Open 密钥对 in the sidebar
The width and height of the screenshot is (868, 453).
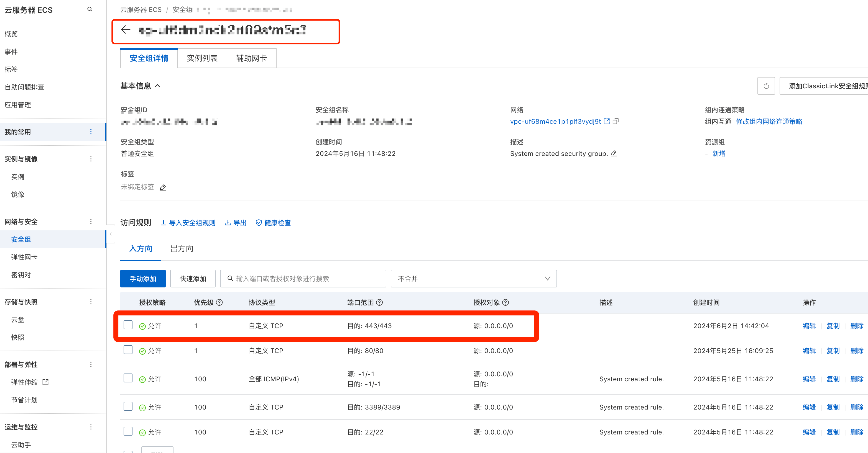coord(21,275)
